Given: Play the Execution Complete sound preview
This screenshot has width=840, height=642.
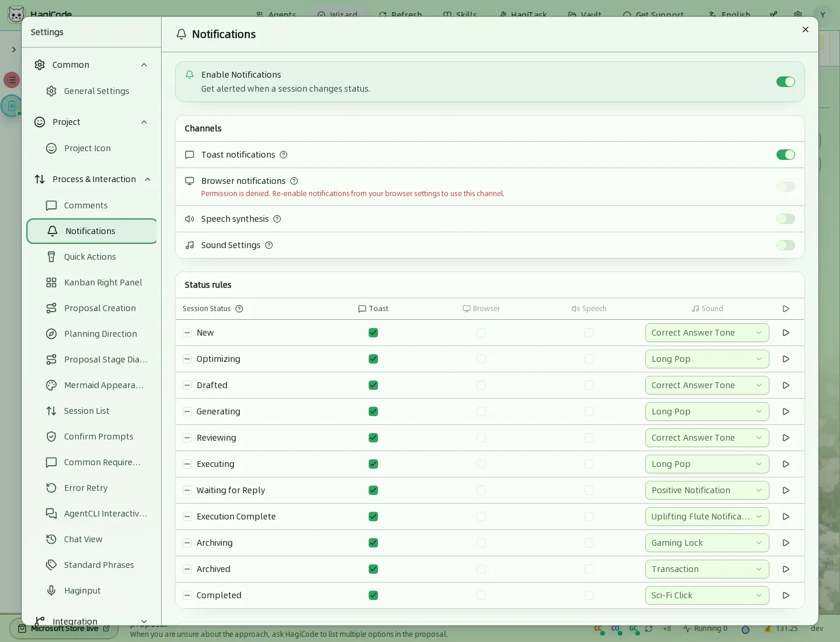Looking at the screenshot, I should click(786, 517).
